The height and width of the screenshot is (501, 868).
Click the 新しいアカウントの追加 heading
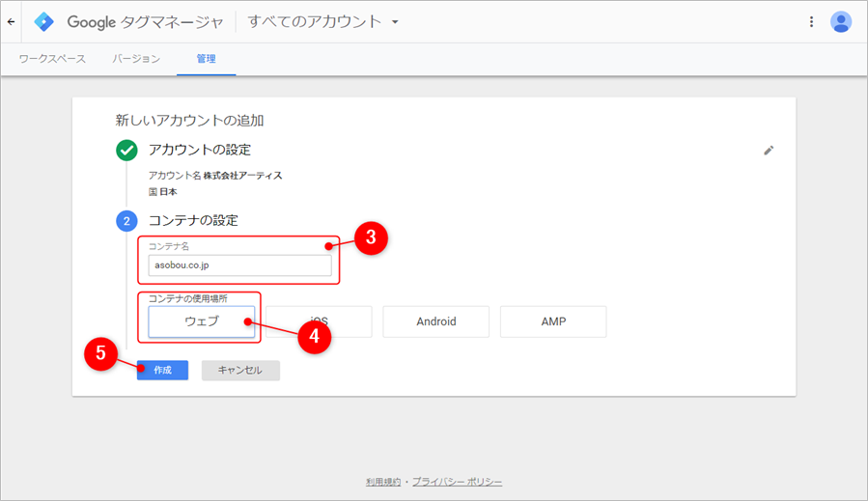(189, 120)
